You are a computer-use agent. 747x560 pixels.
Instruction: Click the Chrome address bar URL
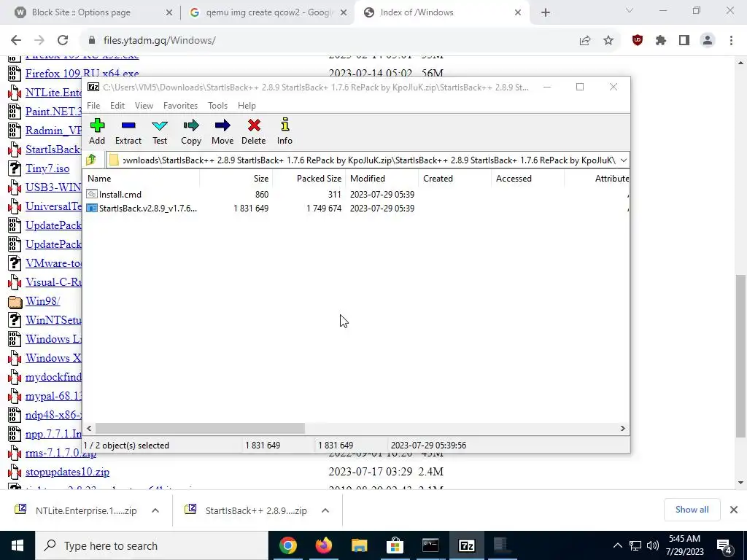160,41
